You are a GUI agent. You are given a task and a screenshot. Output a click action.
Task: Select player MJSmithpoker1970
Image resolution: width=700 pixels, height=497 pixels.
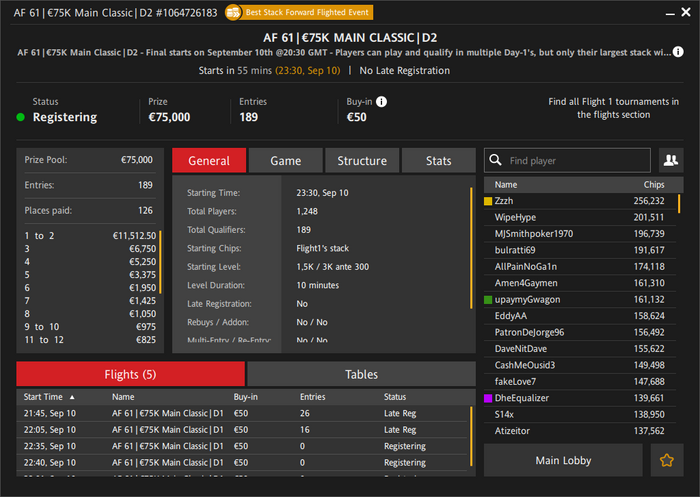pos(580,234)
